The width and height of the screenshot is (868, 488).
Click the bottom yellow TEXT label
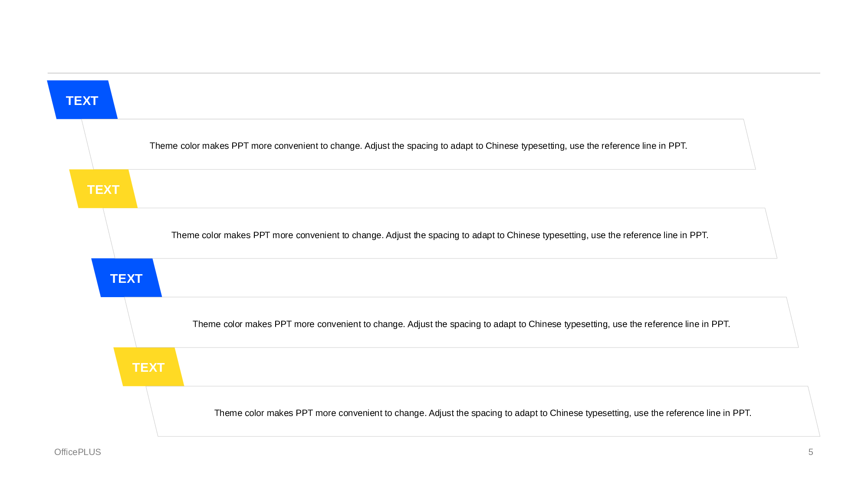point(148,367)
